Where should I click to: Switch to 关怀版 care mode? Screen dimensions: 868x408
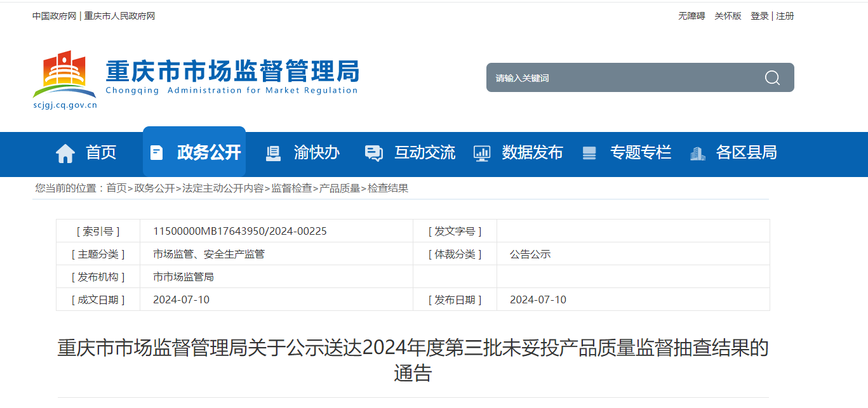pyautogui.click(x=728, y=16)
